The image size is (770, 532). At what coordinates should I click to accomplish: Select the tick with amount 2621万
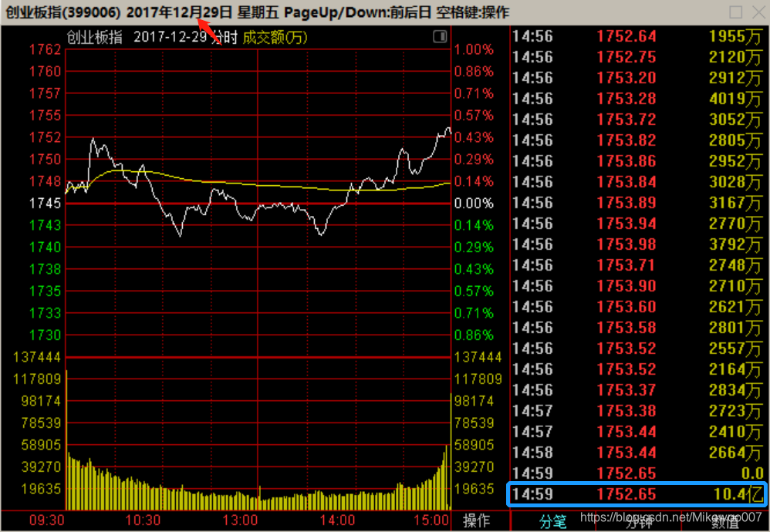[638, 307]
